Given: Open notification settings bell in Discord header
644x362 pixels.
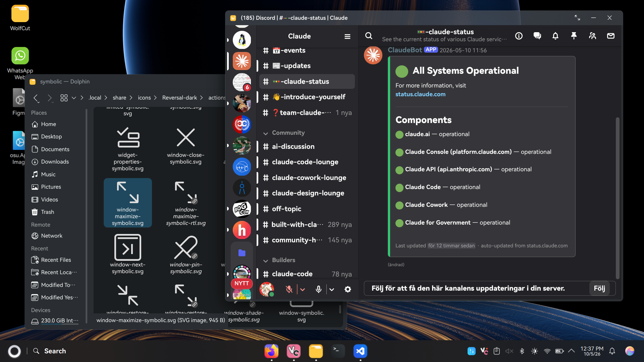Looking at the screenshot, I should 555,36.
